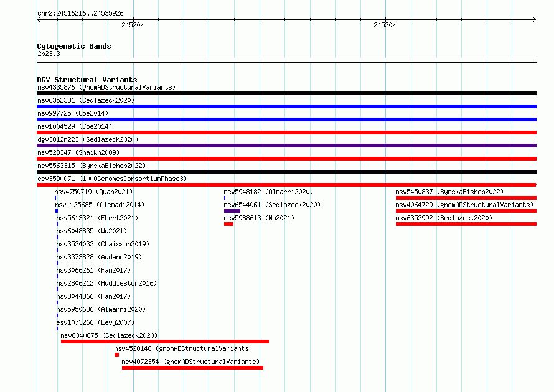The height and width of the screenshot is (392, 554).
Task: Click the left arrowhead of the ruler
Action: (39, 19)
